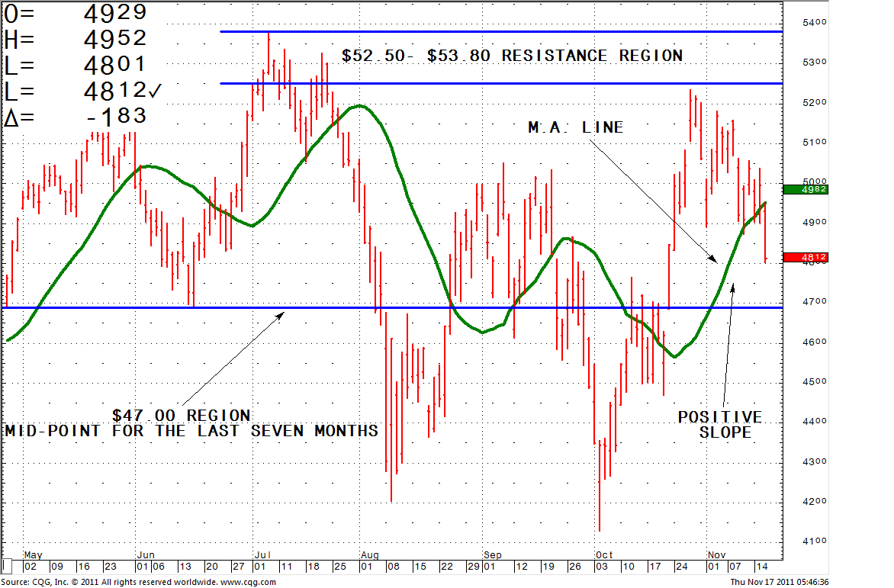Viewport: 894px width, 588px height.
Task: Select the M.A. LINE annotation label
Action: (x=576, y=127)
